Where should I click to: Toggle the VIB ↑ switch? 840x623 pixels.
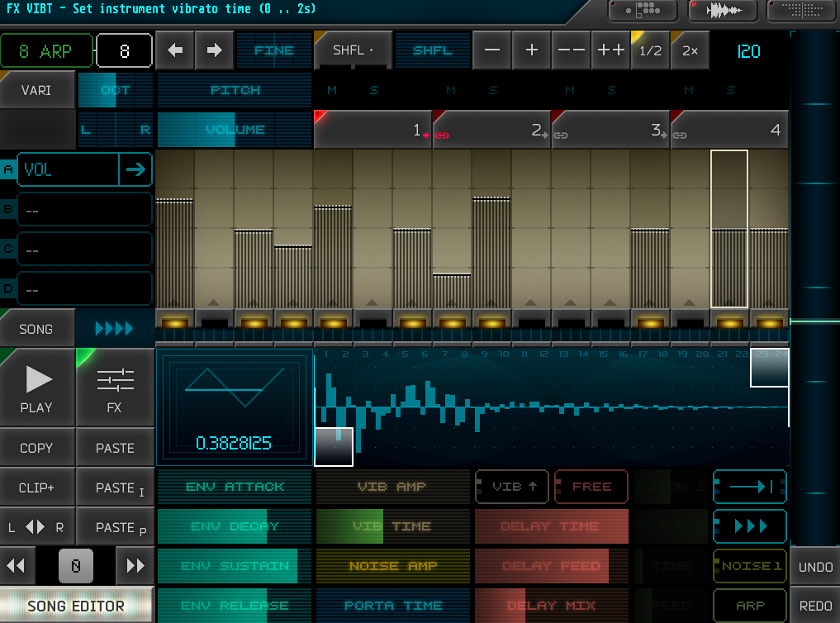click(512, 487)
